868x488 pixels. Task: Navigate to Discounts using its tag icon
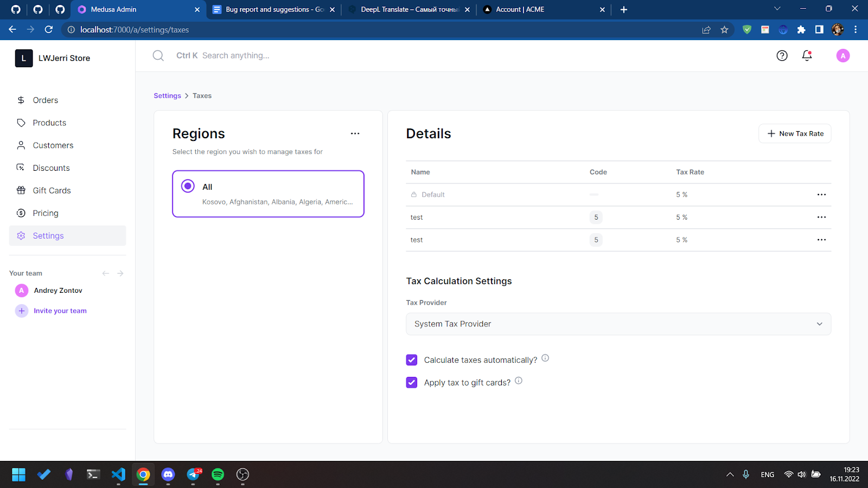(x=21, y=168)
